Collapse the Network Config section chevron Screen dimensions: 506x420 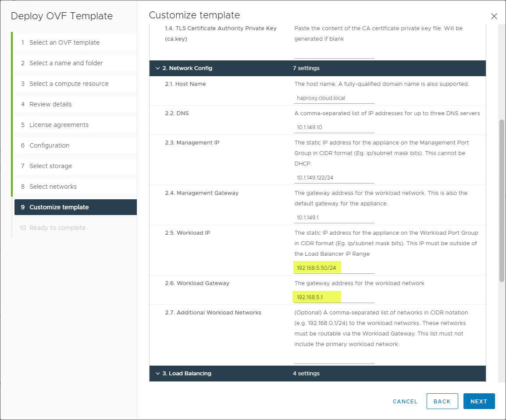(x=158, y=68)
